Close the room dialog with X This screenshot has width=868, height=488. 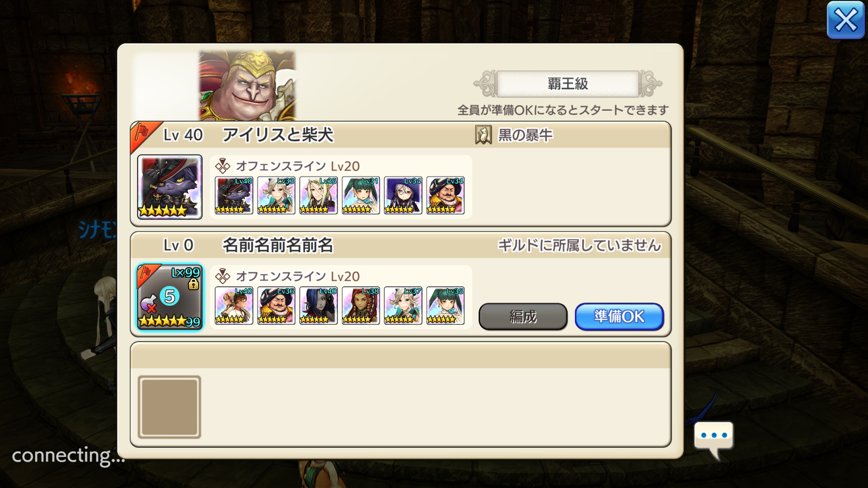[845, 20]
